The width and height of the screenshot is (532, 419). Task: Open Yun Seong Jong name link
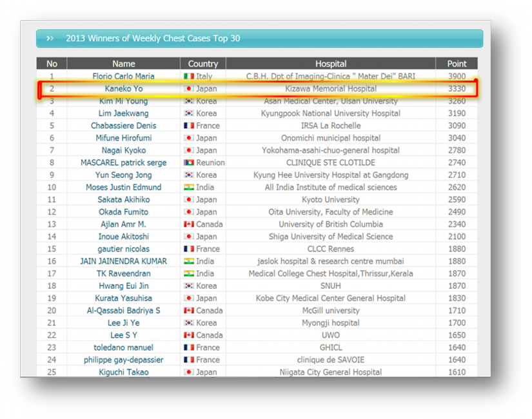pyautogui.click(x=124, y=175)
